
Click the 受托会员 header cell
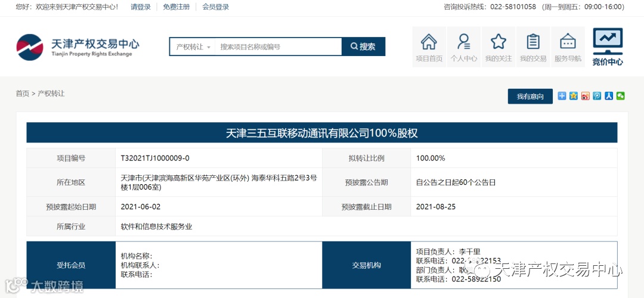[x=71, y=265]
